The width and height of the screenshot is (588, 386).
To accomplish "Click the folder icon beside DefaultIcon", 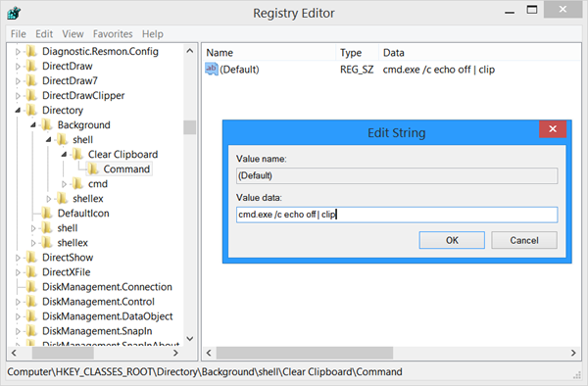I will pyautogui.click(x=46, y=214).
